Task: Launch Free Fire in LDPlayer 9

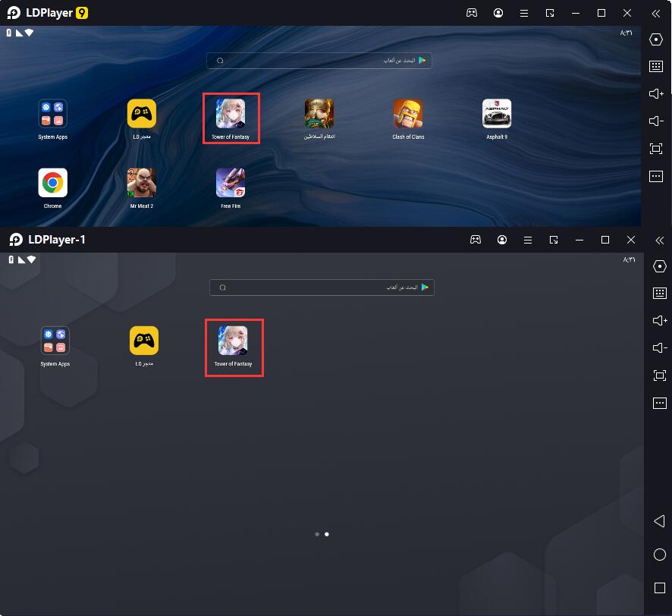Action: click(x=231, y=183)
